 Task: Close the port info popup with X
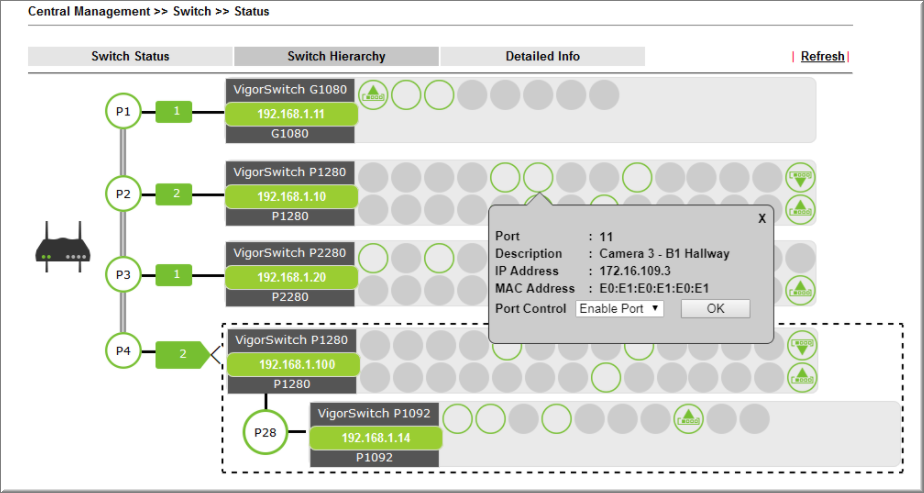click(x=762, y=219)
